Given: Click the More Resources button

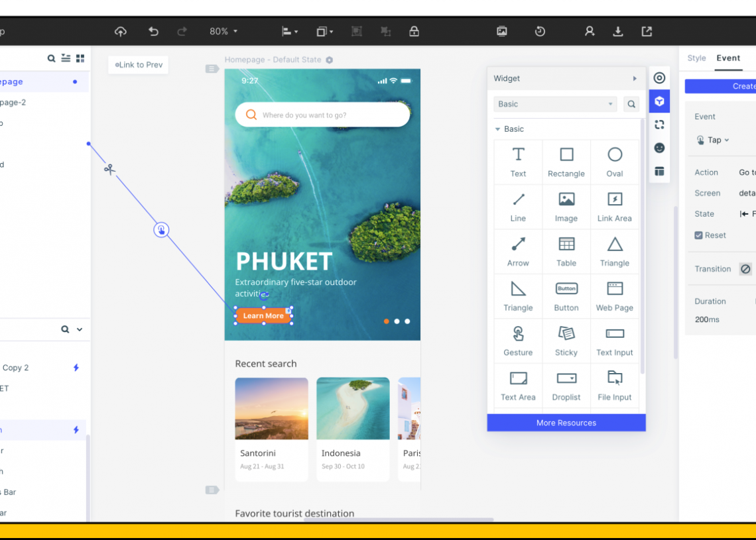Looking at the screenshot, I should click(x=566, y=423).
